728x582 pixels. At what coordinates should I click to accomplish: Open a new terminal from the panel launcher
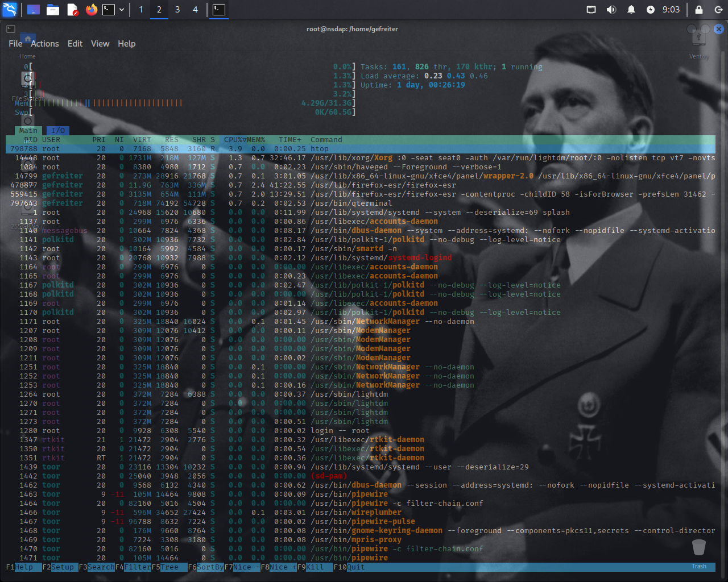109,10
